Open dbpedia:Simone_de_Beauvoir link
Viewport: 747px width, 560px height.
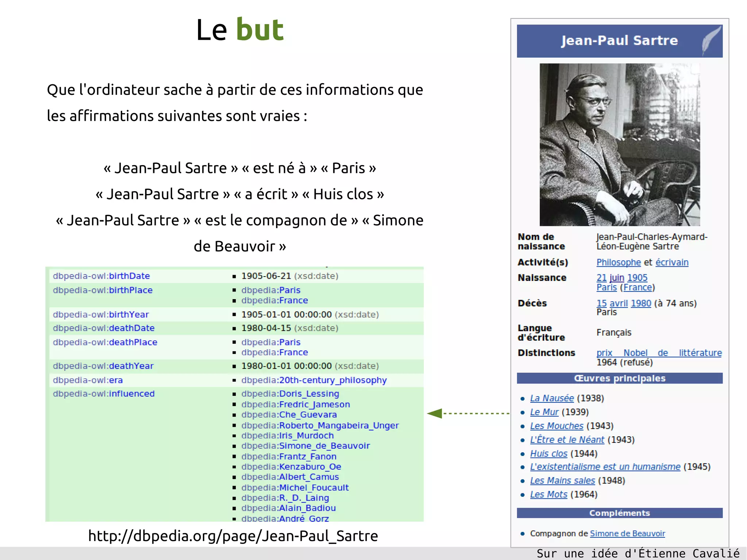306,446
